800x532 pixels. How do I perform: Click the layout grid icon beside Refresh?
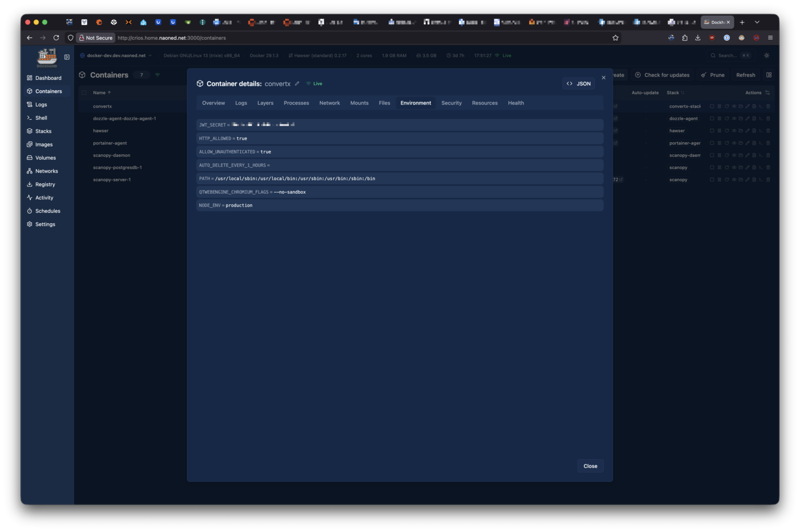(769, 75)
